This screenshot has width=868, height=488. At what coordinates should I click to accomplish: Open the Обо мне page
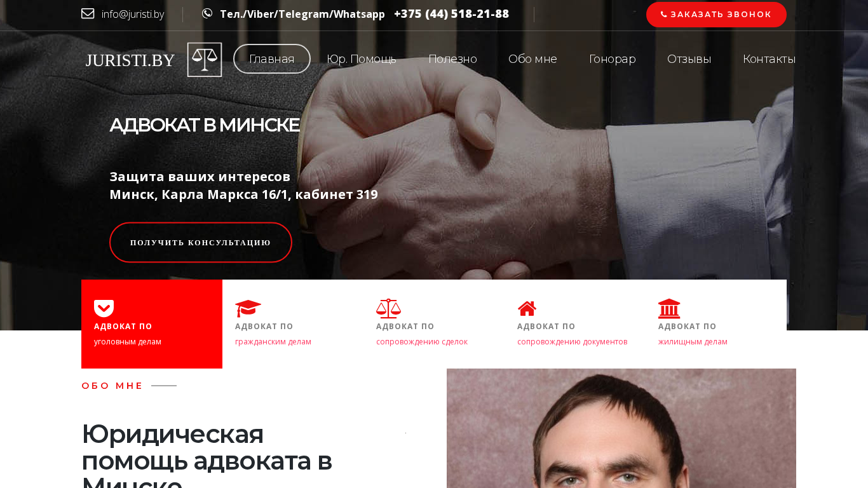pos(532,59)
